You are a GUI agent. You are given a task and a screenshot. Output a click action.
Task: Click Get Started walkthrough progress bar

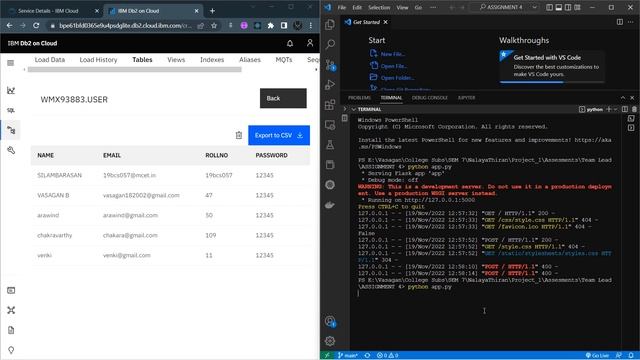coord(551,82)
